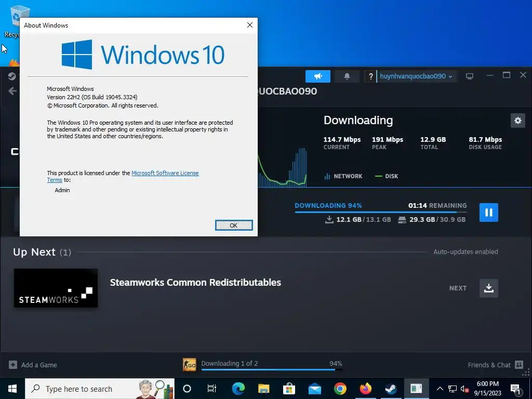Launch Google Chrome from taskbar
Screen dimensions: 532x399
coord(340,389)
